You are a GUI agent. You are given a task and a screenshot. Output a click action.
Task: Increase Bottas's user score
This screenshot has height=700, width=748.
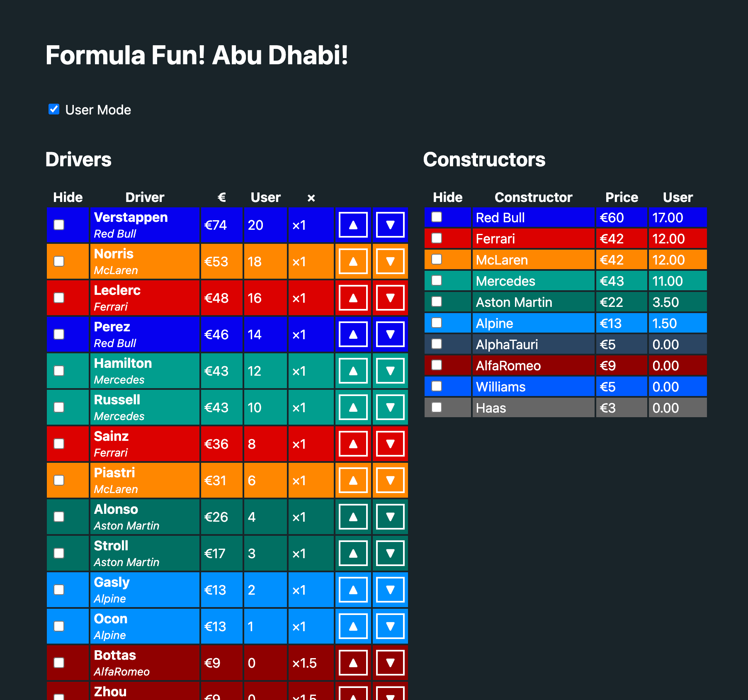tap(353, 663)
